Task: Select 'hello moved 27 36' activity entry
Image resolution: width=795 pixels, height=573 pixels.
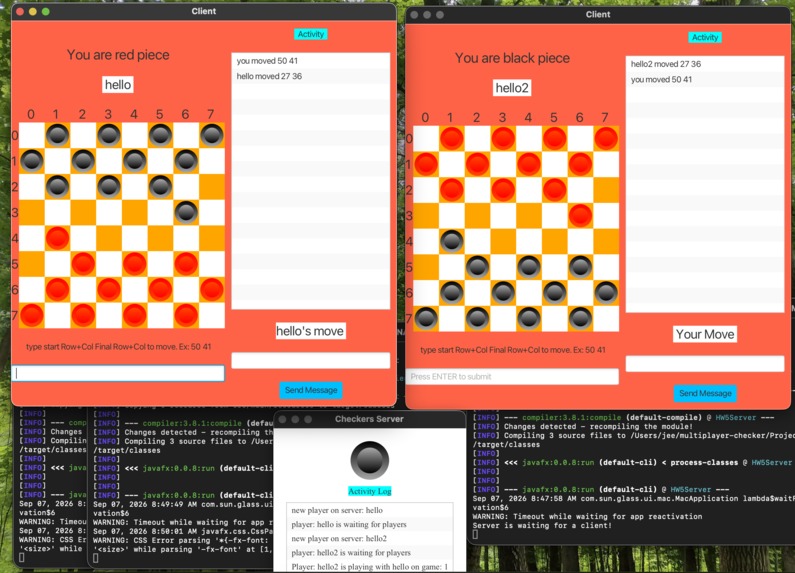Action: pyautogui.click(x=311, y=76)
